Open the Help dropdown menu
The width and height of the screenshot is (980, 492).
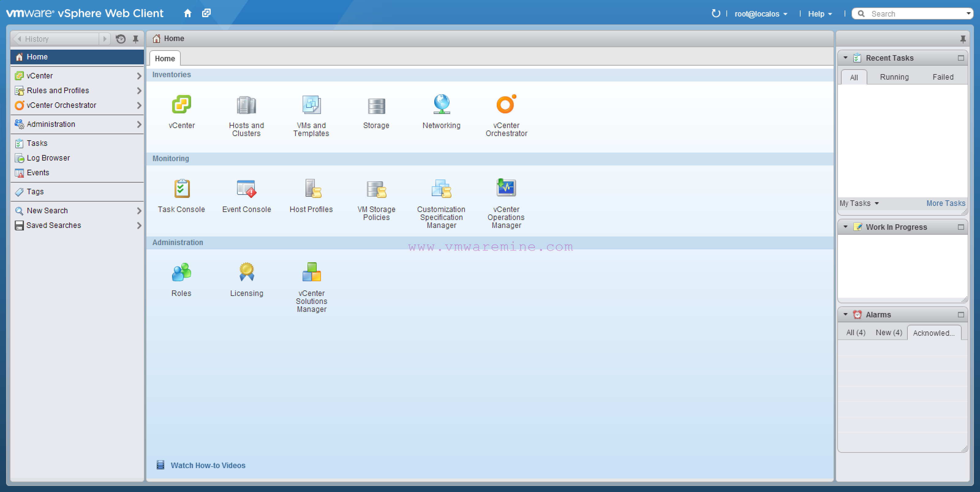coord(820,14)
